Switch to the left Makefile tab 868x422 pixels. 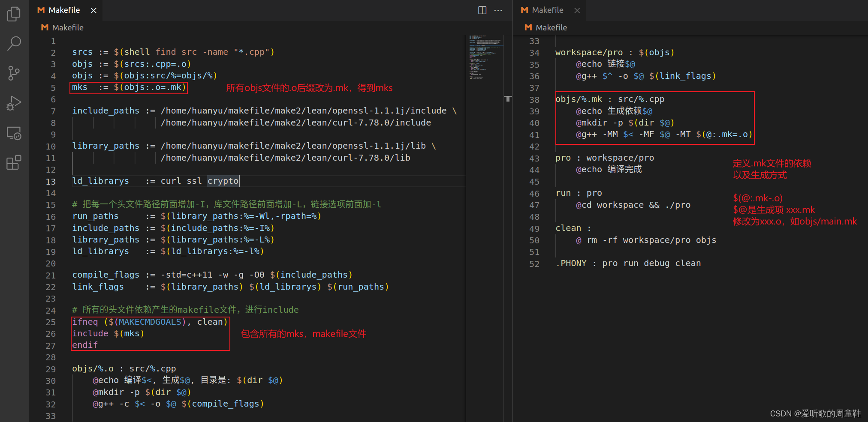pos(66,10)
